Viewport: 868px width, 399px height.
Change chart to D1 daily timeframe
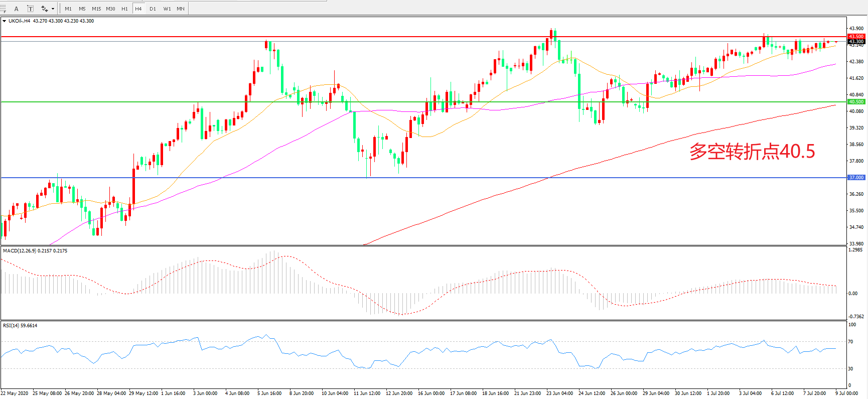153,9
